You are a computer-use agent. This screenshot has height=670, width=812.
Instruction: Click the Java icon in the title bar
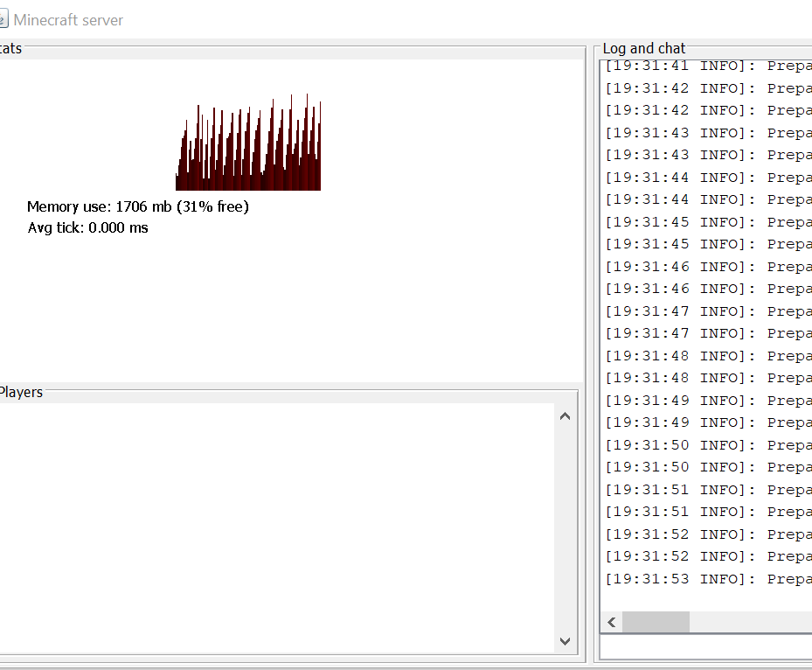pos(3,20)
